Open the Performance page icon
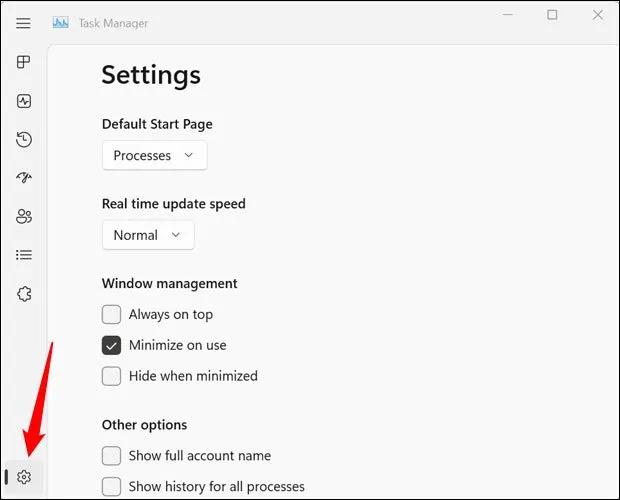Screen dimensions: 620x500 24,101
